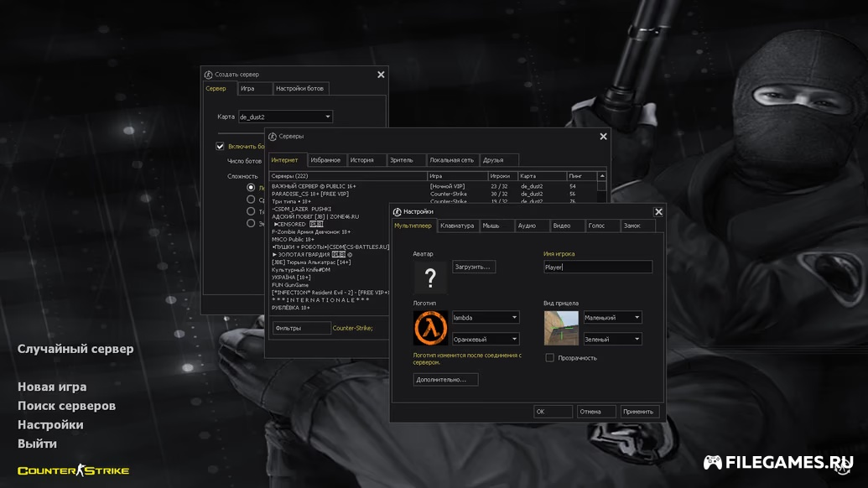Click the avatar question mark image
This screenshot has width=868, height=488.
(430, 277)
